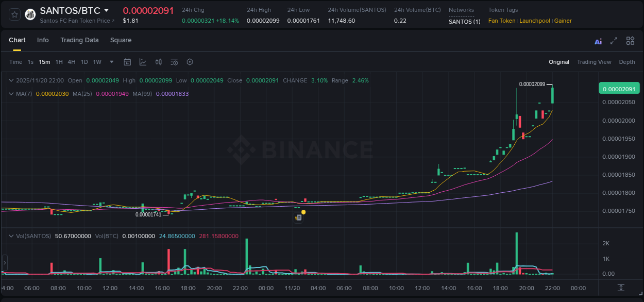Screen dimensions: 644x302
Task: Click the favorite star icon for SANTOS/BTC
Action: (14, 14)
